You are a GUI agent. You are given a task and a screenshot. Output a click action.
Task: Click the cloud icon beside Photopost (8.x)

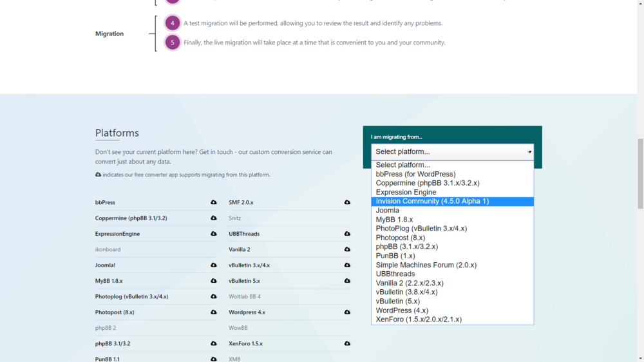click(x=214, y=312)
